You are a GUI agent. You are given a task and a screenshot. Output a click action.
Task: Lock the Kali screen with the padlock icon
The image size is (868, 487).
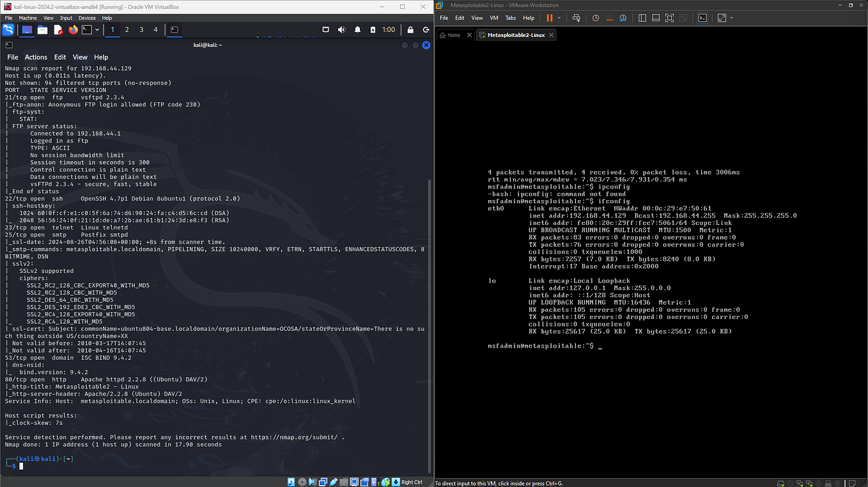coord(410,29)
